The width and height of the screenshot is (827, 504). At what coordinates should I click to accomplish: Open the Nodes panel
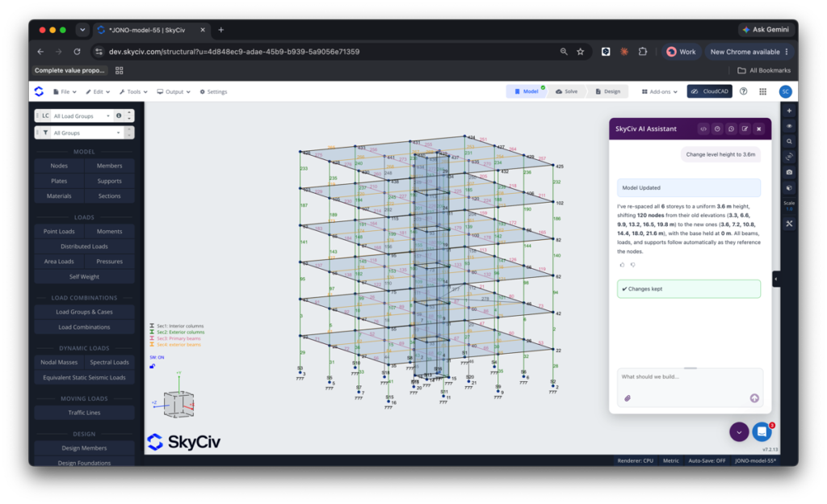click(x=59, y=166)
